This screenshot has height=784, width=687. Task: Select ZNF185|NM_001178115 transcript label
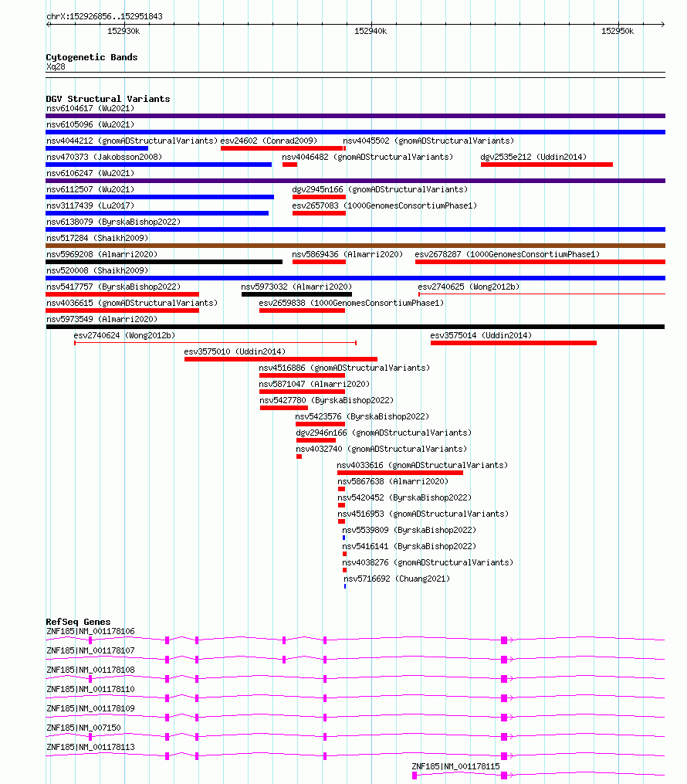455,766
